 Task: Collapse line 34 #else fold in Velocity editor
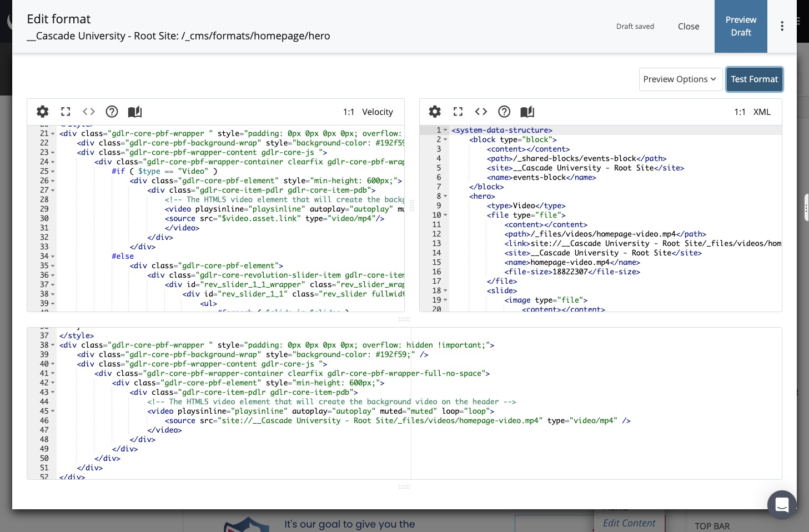pos(53,257)
